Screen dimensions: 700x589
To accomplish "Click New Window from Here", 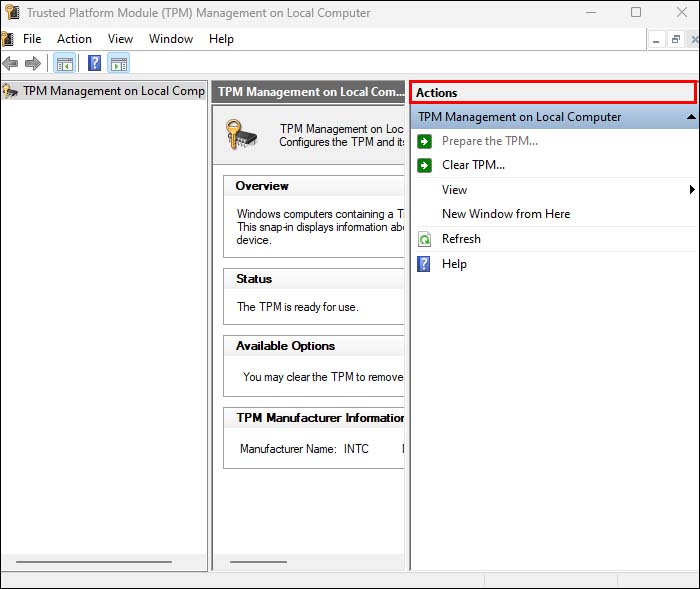I will [506, 214].
